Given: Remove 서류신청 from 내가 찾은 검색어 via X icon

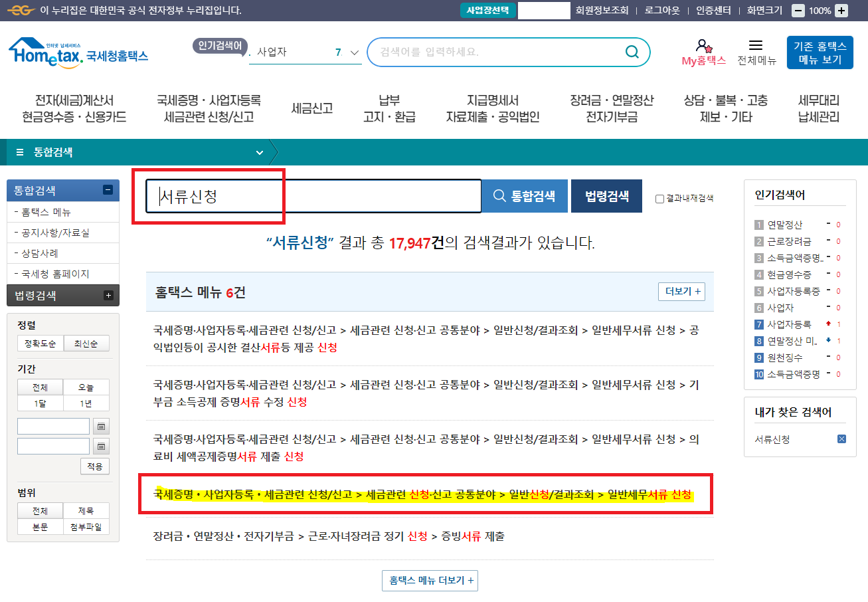Looking at the screenshot, I should [841, 439].
